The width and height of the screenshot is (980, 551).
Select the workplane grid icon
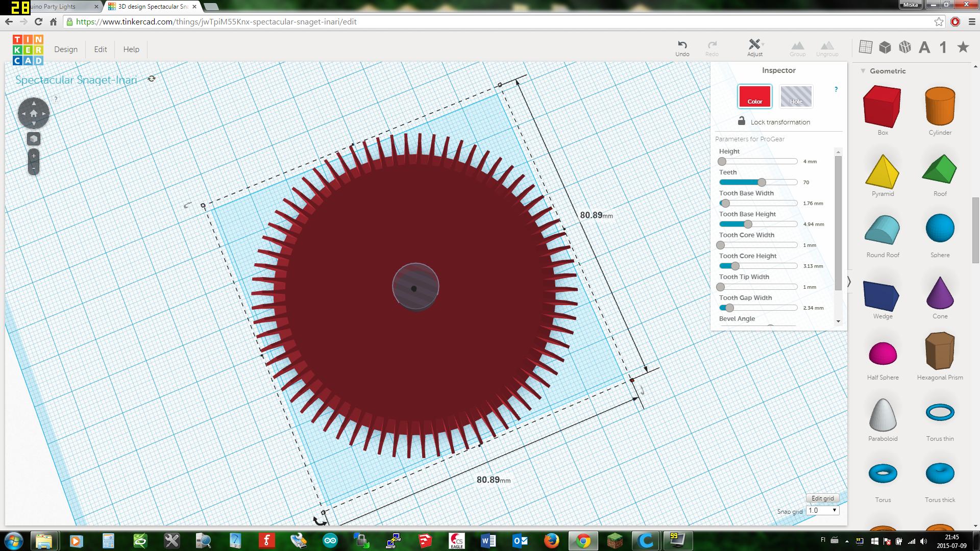tap(865, 47)
